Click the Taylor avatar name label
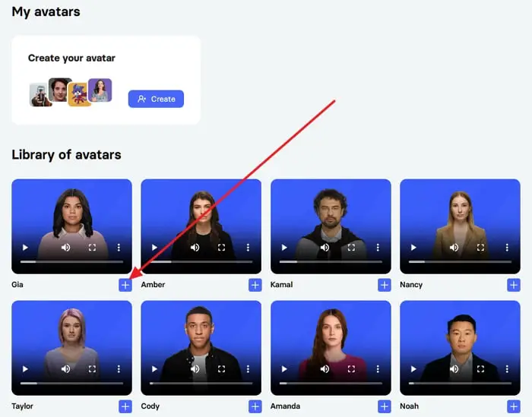 [22, 406]
